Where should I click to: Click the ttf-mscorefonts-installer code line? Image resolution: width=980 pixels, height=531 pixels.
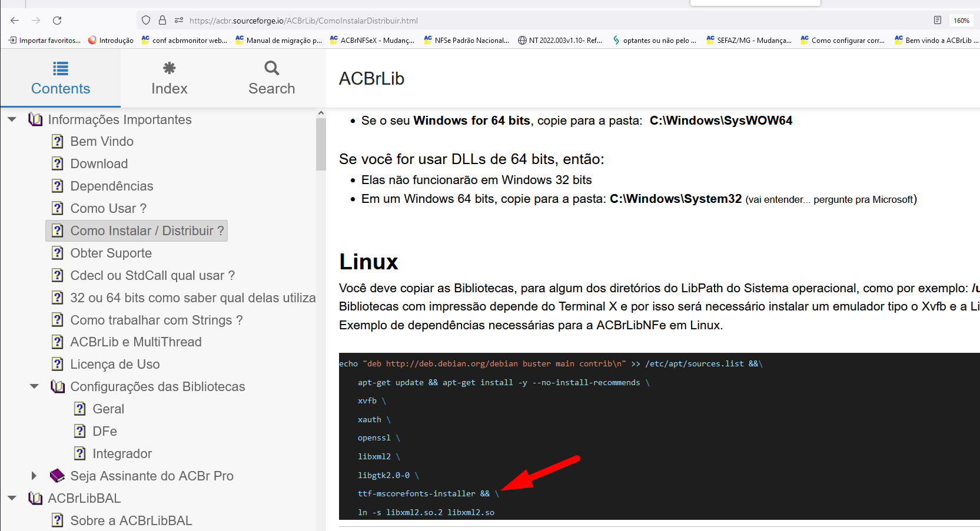[428, 493]
